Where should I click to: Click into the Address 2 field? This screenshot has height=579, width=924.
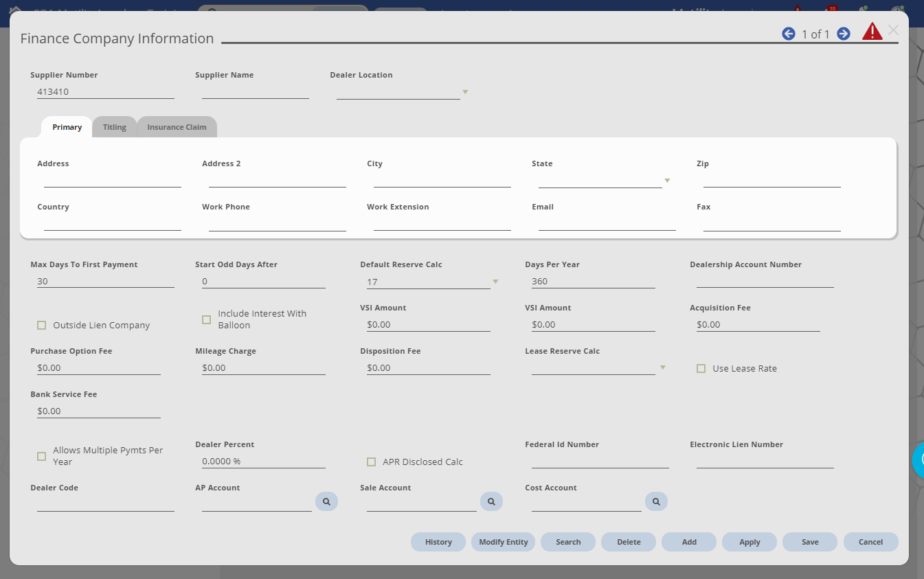(x=278, y=180)
